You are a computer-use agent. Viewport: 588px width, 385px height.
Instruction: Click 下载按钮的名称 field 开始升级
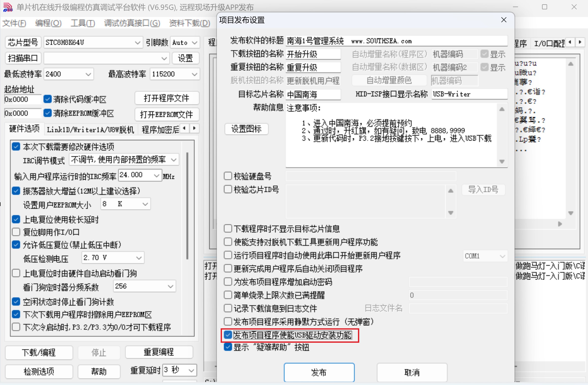[313, 54]
